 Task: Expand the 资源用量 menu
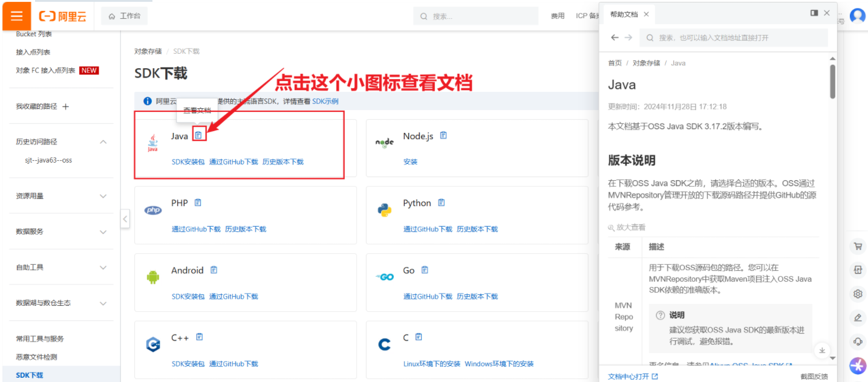103,196
